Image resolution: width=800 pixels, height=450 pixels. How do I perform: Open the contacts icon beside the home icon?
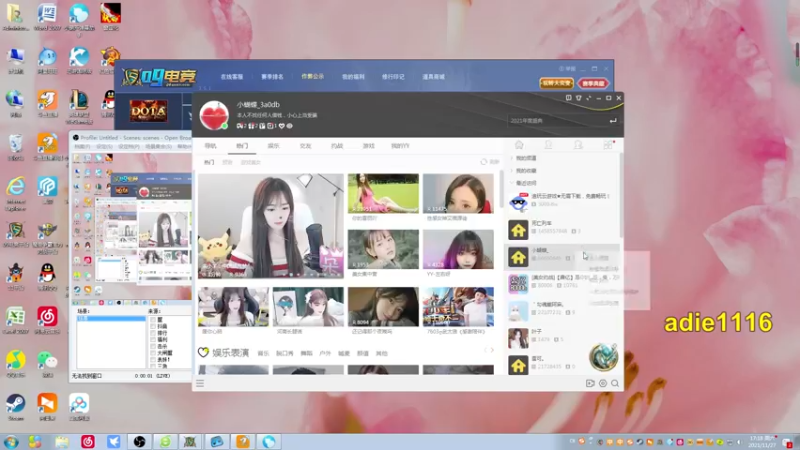[548, 145]
